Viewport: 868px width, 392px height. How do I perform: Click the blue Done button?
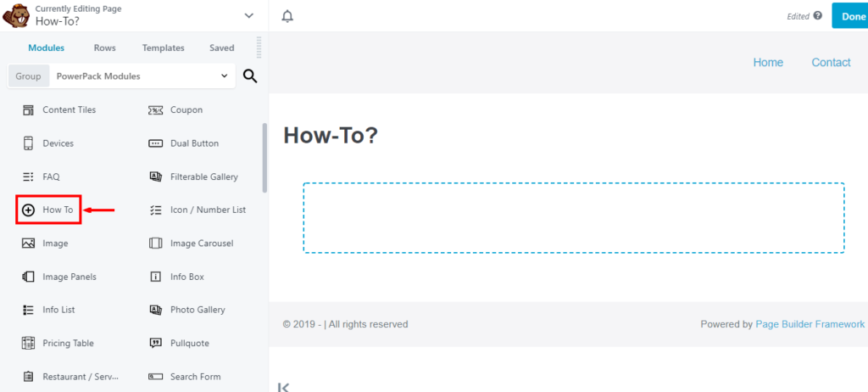tap(849, 15)
